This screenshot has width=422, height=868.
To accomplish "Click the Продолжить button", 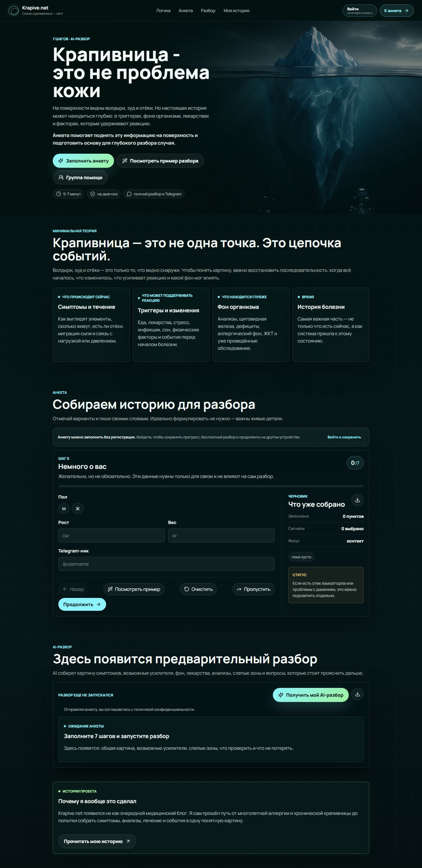I will (x=82, y=604).
